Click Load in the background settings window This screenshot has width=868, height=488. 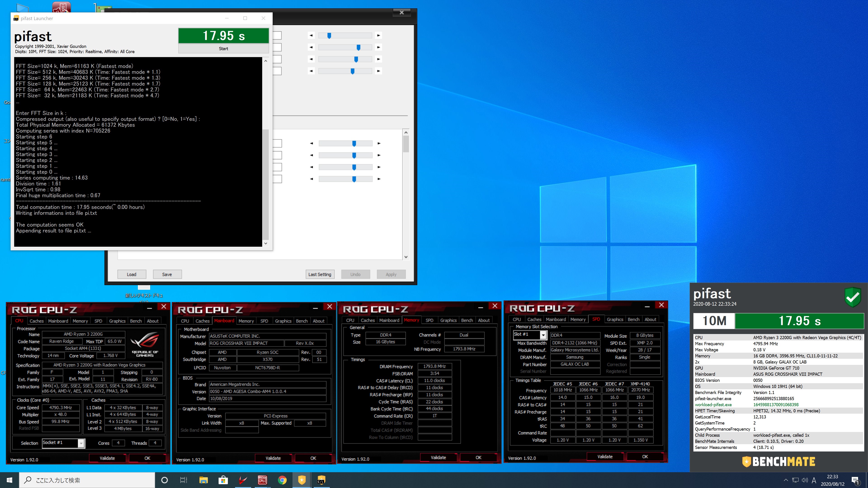[x=131, y=274]
